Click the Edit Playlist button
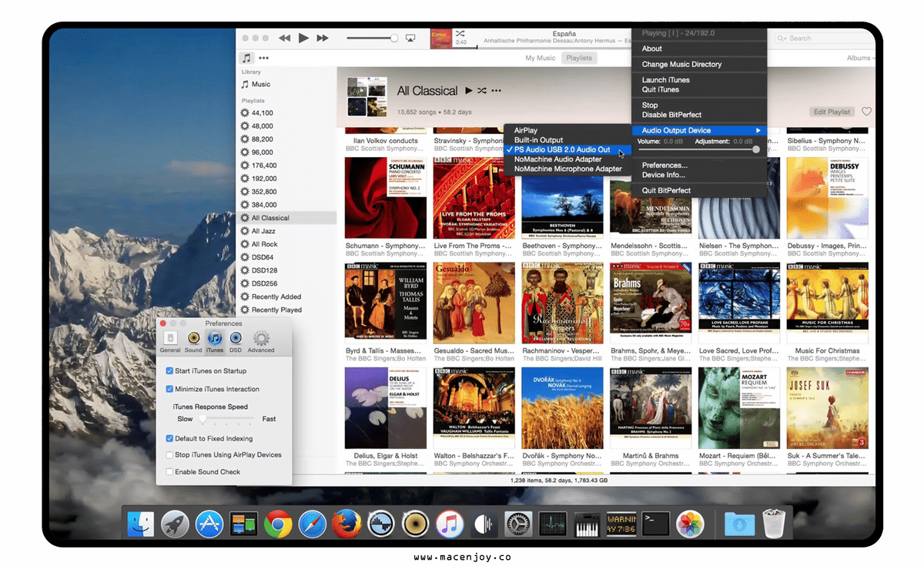The height and width of the screenshot is (566, 924). [832, 112]
